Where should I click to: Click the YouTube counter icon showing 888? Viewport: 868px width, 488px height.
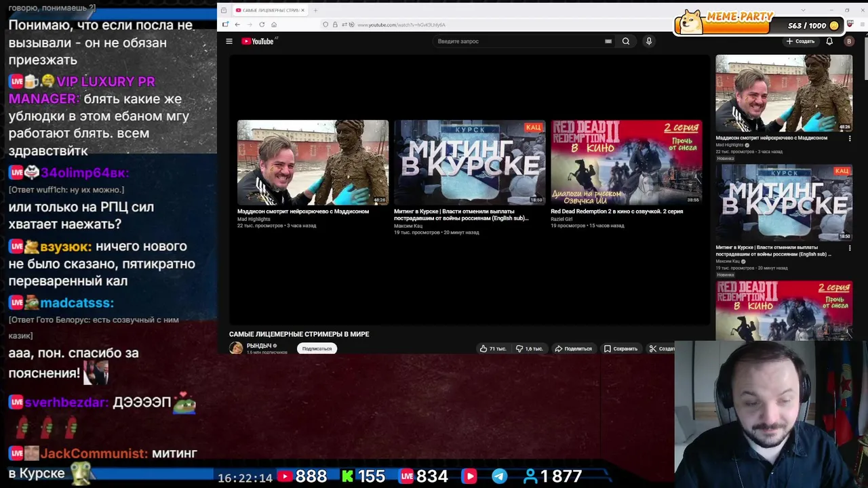285,476
